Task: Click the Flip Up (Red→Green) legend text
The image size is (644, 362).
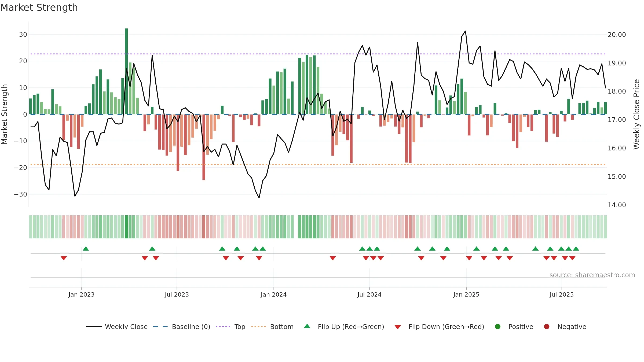Action: 351,327
